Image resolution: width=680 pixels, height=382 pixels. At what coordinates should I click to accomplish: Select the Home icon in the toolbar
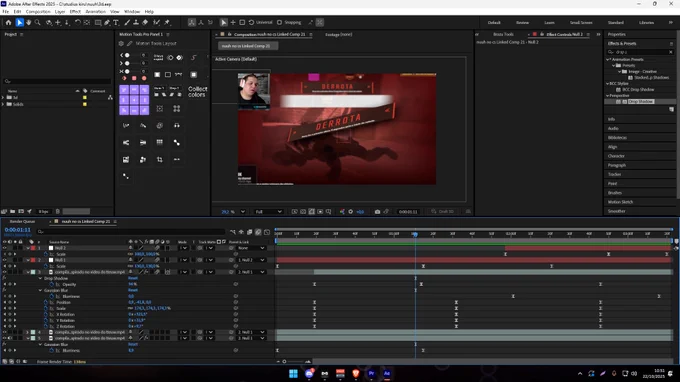pyautogui.click(x=8, y=23)
